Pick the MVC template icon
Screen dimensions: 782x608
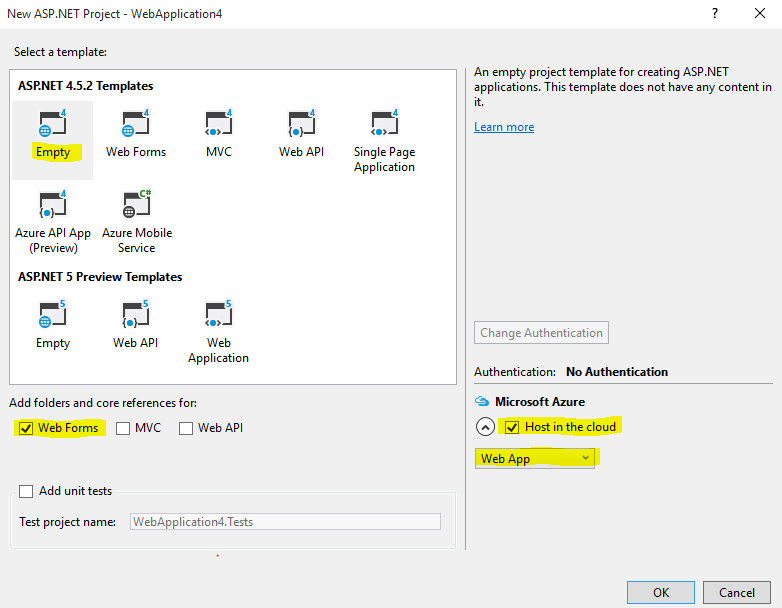point(218,125)
